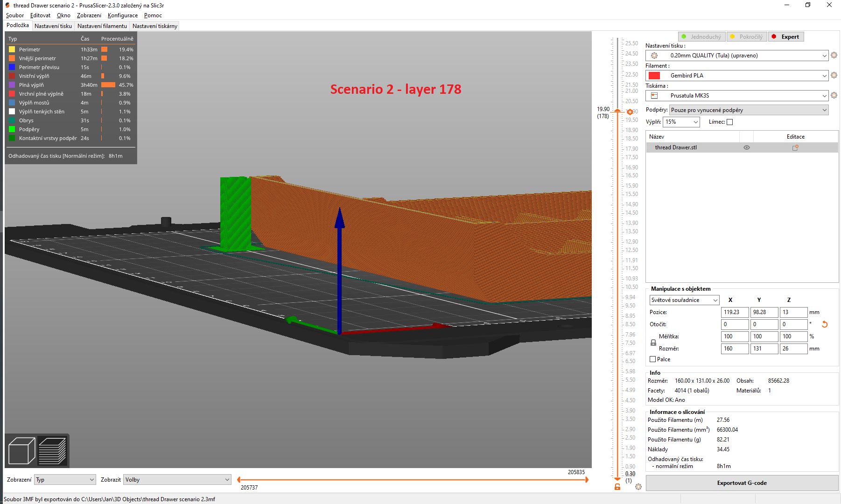Open printer settings gear next to Prusatula MK3S
The width and height of the screenshot is (841, 504).
(834, 95)
